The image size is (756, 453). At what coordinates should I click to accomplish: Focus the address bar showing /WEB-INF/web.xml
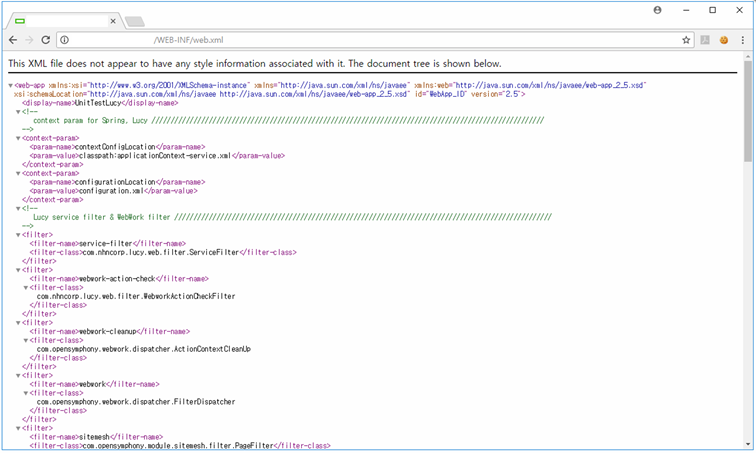pyautogui.click(x=374, y=40)
